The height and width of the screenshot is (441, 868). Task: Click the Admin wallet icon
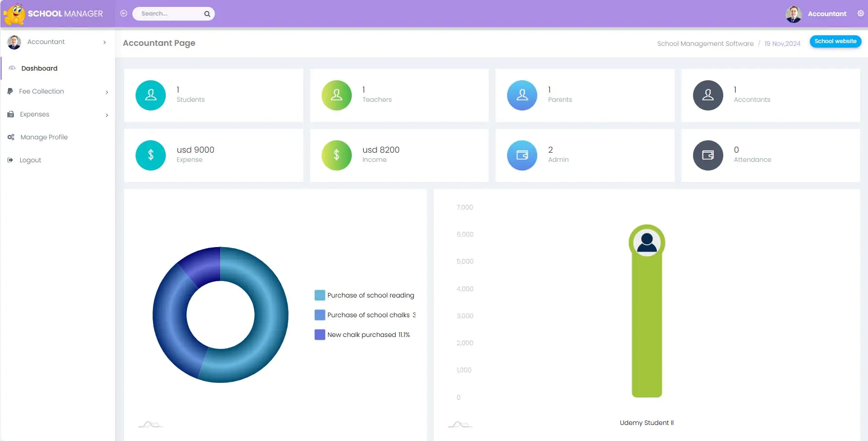click(x=522, y=155)
